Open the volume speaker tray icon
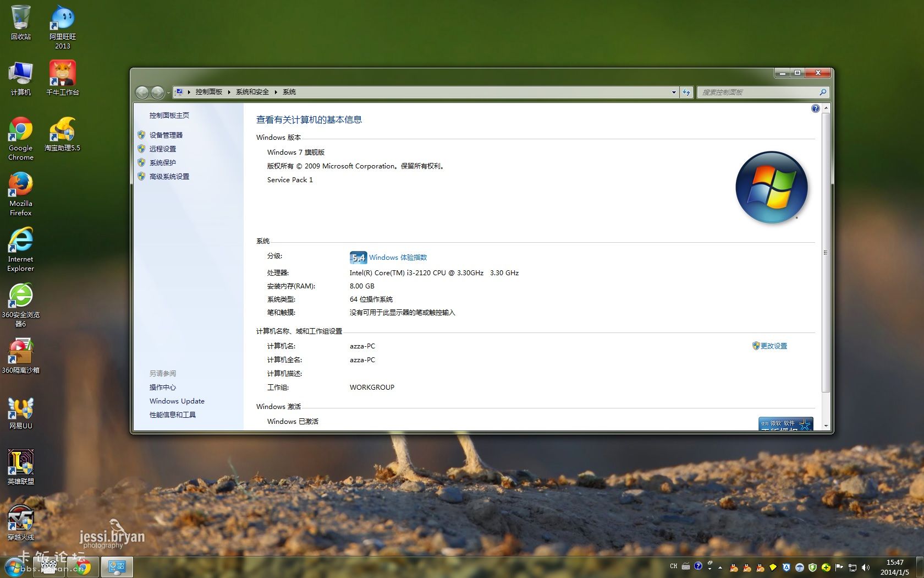This screenshot has height=578, width=924. pyautogui.click(x=866, y=567)
